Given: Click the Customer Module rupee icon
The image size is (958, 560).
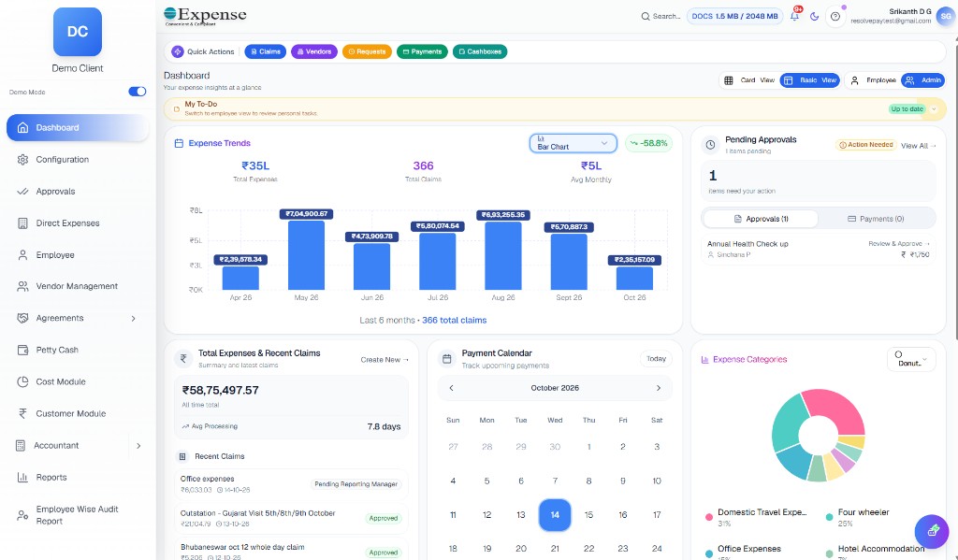Looking at the screenshot, I should pos(22,413).
